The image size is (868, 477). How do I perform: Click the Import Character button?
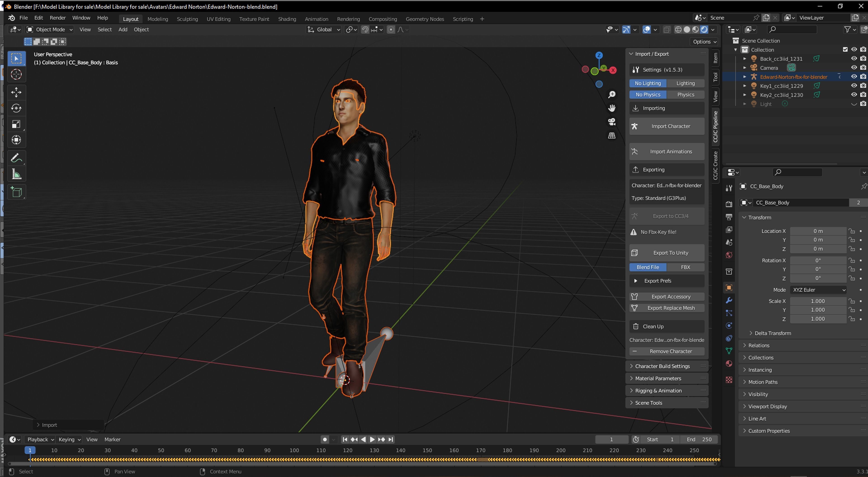667,126
